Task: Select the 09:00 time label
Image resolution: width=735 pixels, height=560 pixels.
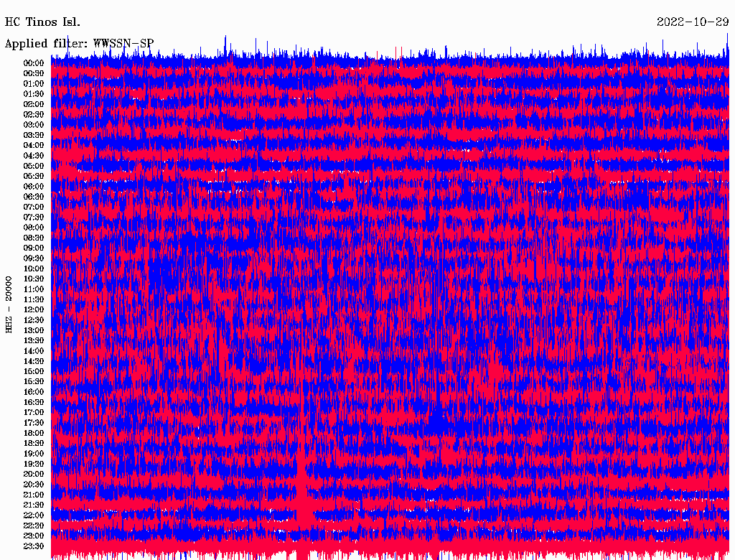Action: (x=34, y=248)
